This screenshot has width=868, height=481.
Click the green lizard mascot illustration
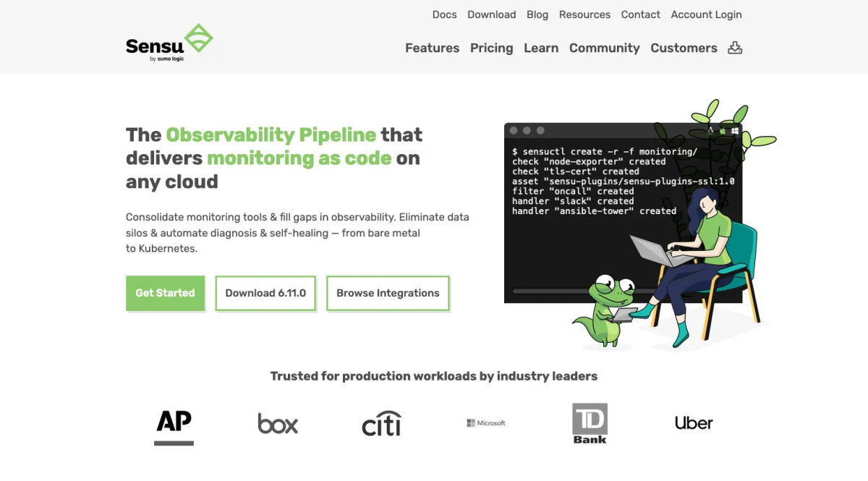pos(605,310)
